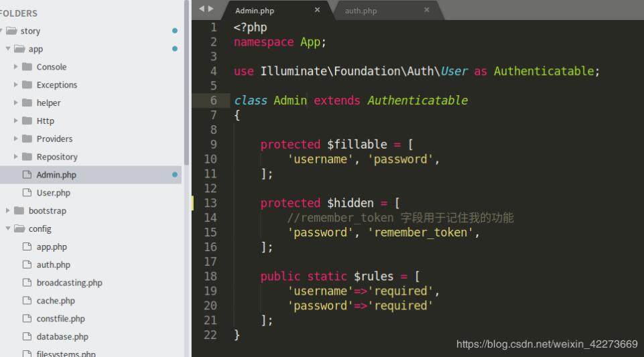Click line number 13 in gutter
The width and height of the screenshot is (644, 357).
click(x=210, y=203)
